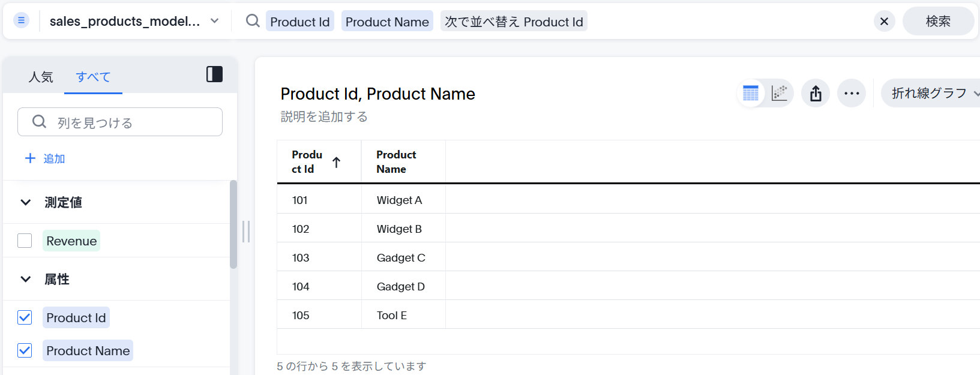Image resolution: width=980 pixels, height=375 pixels.
Task: Click the panel resize handle
Action: (246, 232)
